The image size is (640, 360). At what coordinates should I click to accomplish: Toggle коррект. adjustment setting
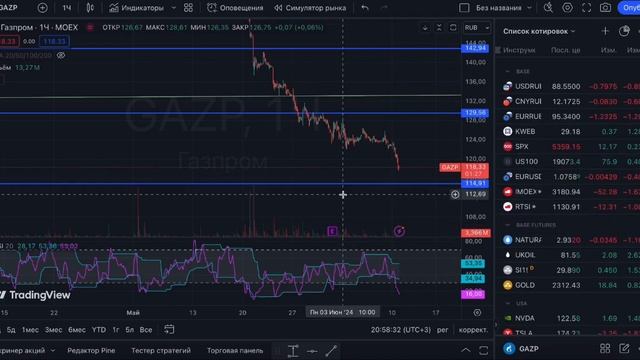point(473,330)
